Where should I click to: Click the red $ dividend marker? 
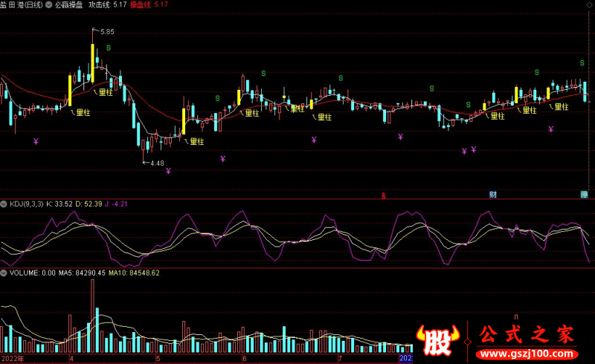coord(384,196)
